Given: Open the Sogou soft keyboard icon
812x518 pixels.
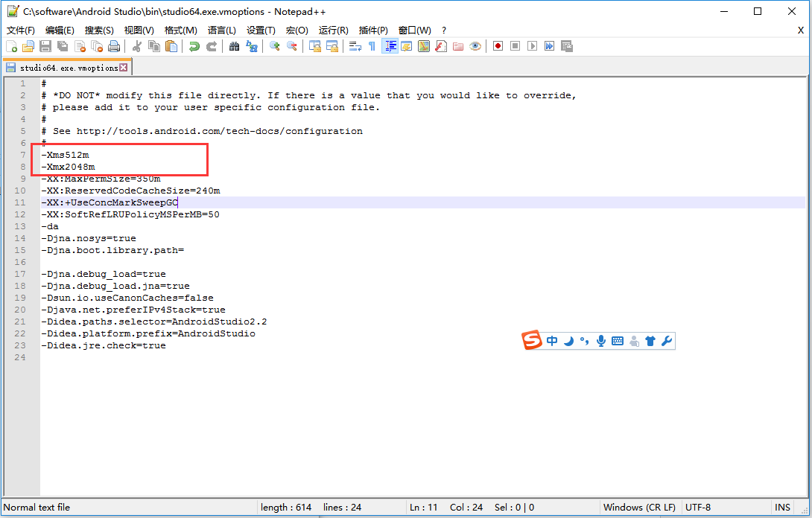Looking at the screenshot, I should click(618, 341).
